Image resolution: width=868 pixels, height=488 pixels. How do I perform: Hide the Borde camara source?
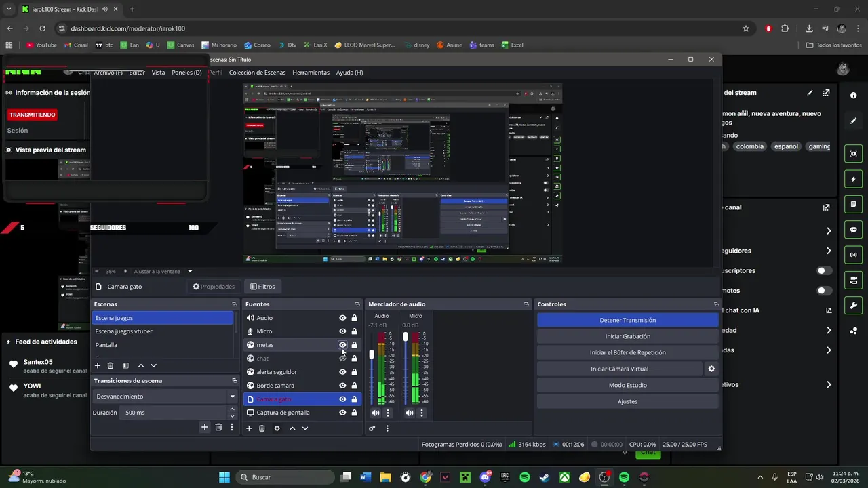pos(342,386)
